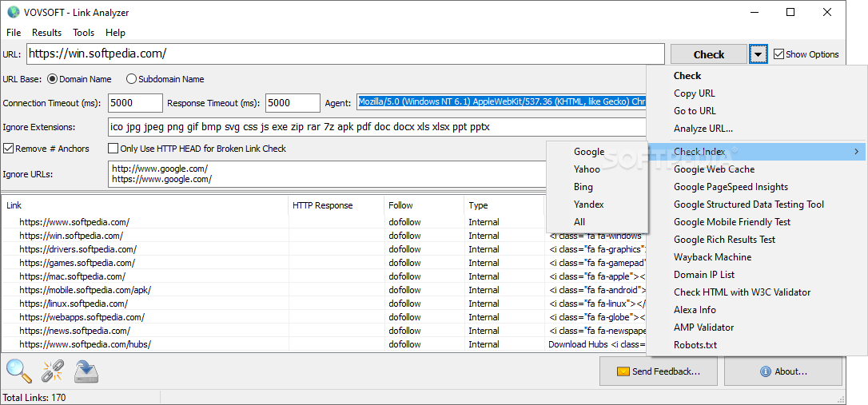The image size is (868, 405).
Task: Choose Check HTML with W3C Validator
Action: pos(756,292)
